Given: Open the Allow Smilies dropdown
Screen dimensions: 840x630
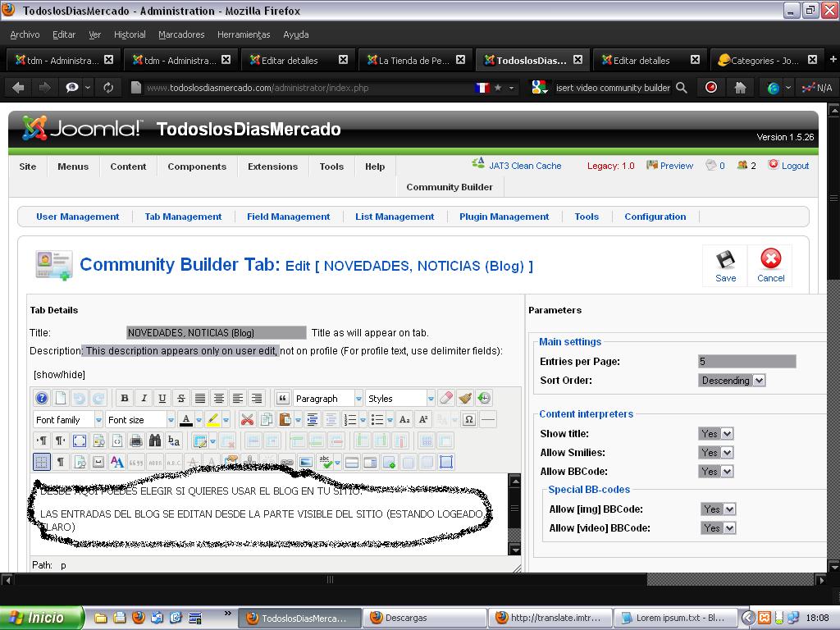Looking at the screenshot, I should pyautogui.click(x=716, y=452).
